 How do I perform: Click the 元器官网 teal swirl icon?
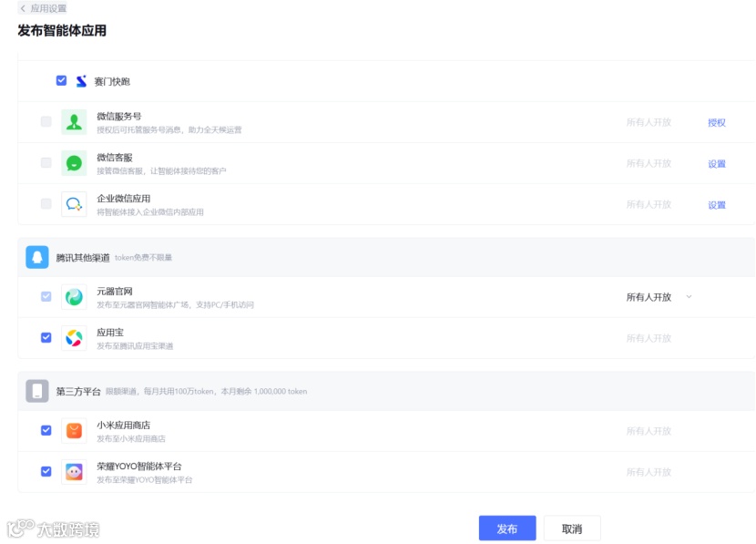pos(74,296)
